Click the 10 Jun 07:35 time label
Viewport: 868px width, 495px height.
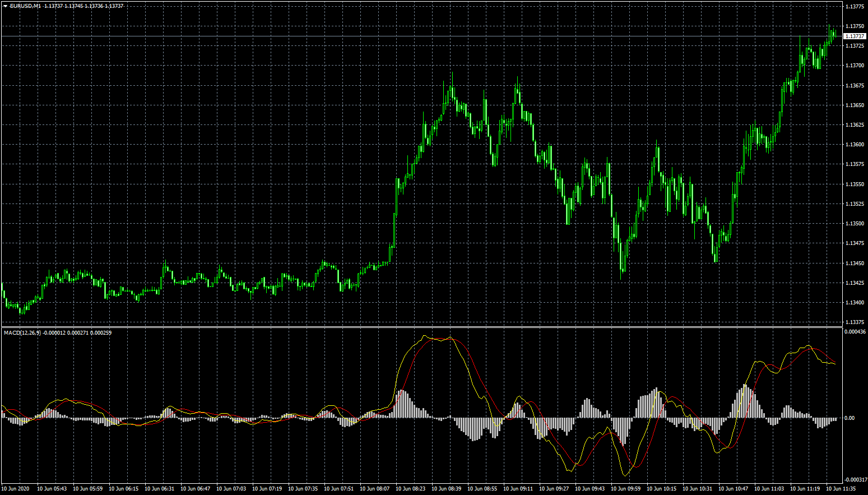pos(303,489)
